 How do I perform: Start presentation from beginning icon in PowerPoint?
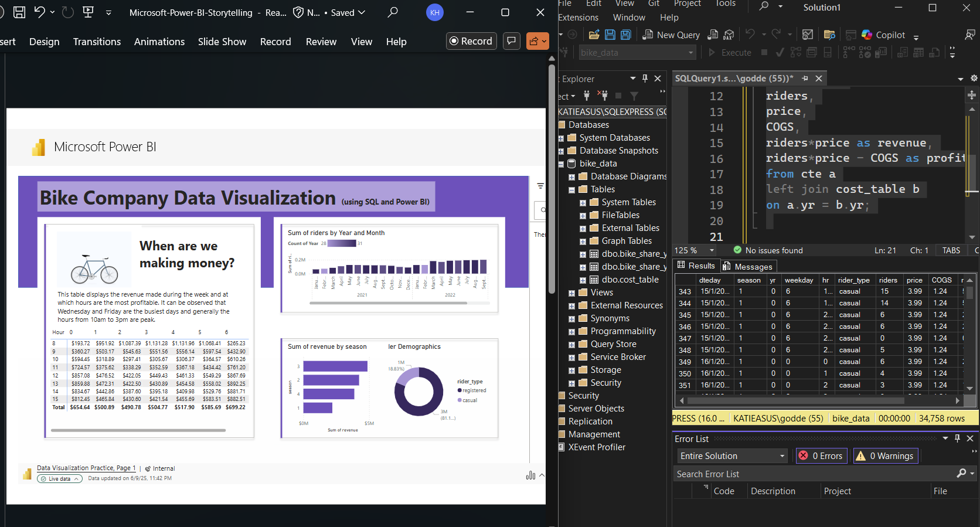(x=89, y=12)
